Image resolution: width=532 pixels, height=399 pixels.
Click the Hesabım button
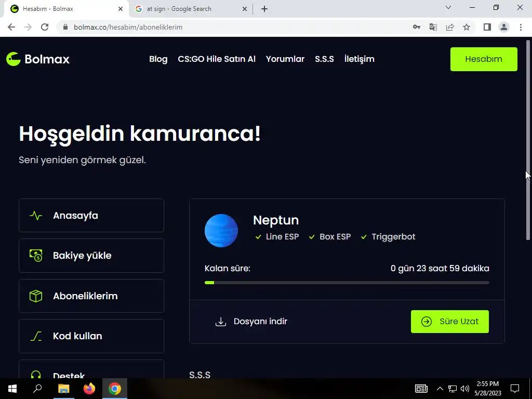484,59
